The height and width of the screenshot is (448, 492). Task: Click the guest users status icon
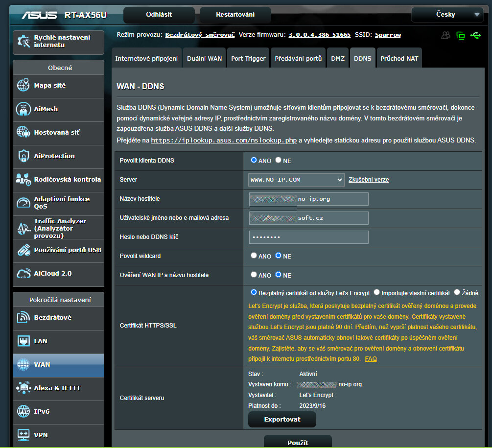coord(445,35)
